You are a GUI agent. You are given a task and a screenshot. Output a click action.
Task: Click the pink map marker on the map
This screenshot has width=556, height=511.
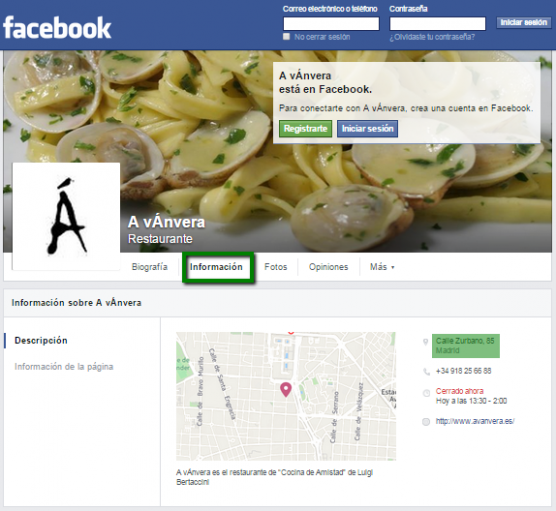tap(286, 389)
